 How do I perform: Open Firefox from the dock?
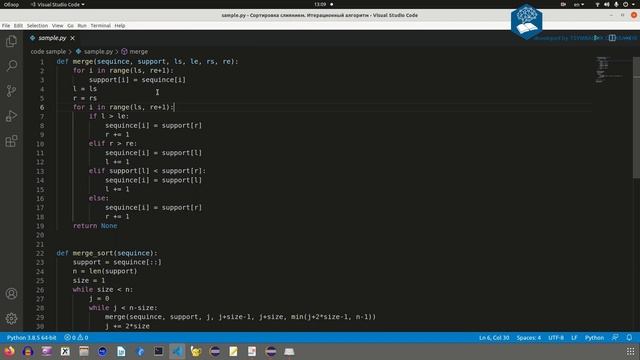[9, 351]
